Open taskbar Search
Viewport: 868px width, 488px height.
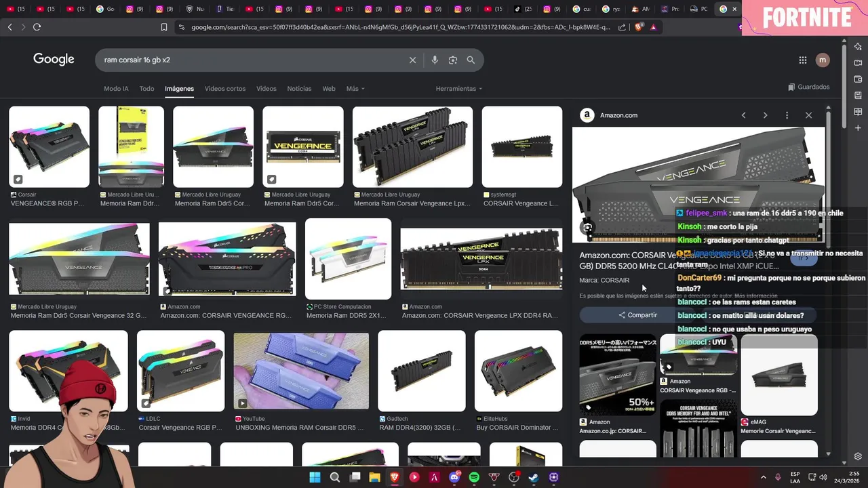pos(335,477)
